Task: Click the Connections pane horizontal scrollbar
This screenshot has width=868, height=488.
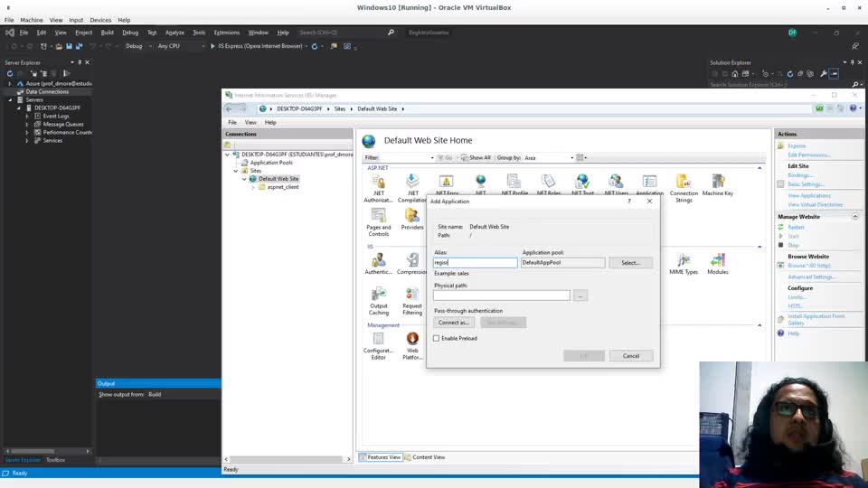Action: tap(288, 459)
